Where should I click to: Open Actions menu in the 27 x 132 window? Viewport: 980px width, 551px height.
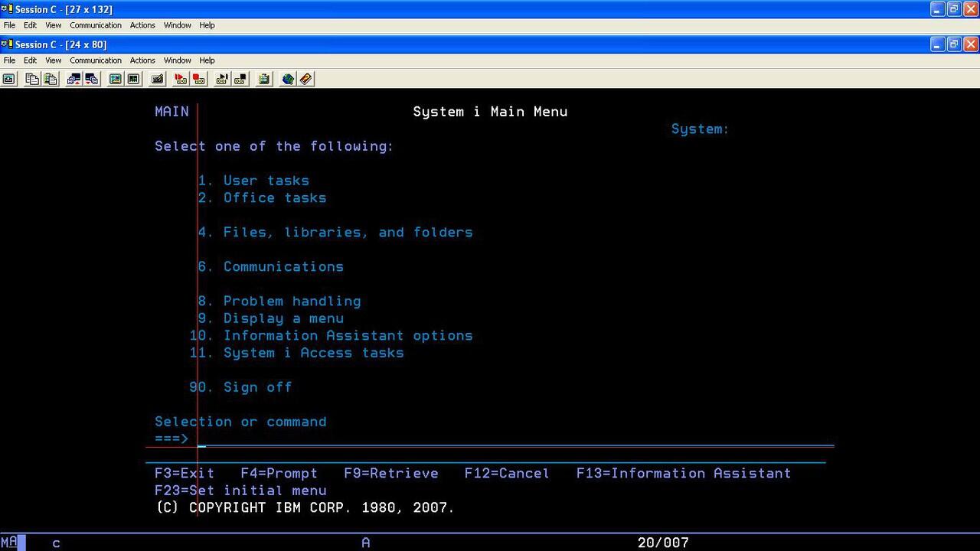point(142,25)
